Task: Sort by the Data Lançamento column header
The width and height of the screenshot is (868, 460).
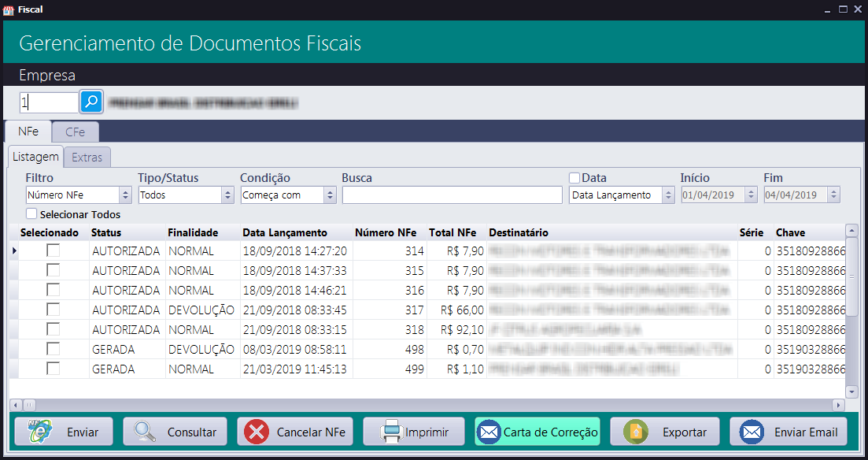Action: click(x=284, y=232)
